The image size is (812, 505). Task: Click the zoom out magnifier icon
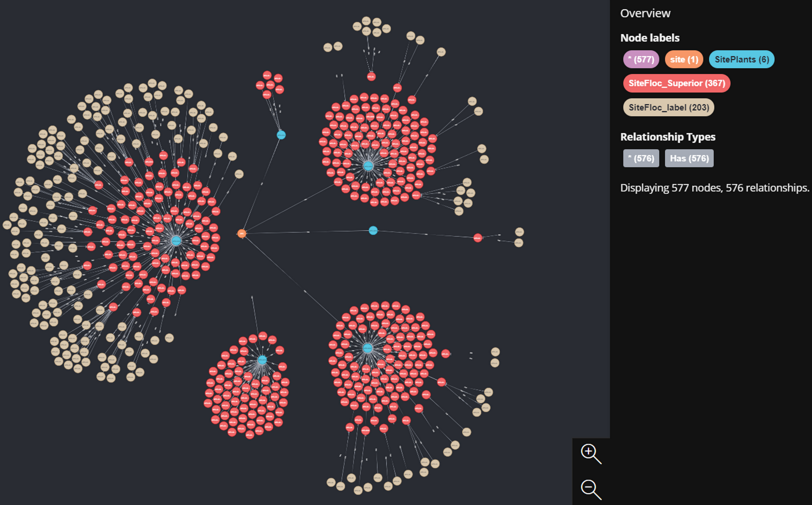coord(590,489)
